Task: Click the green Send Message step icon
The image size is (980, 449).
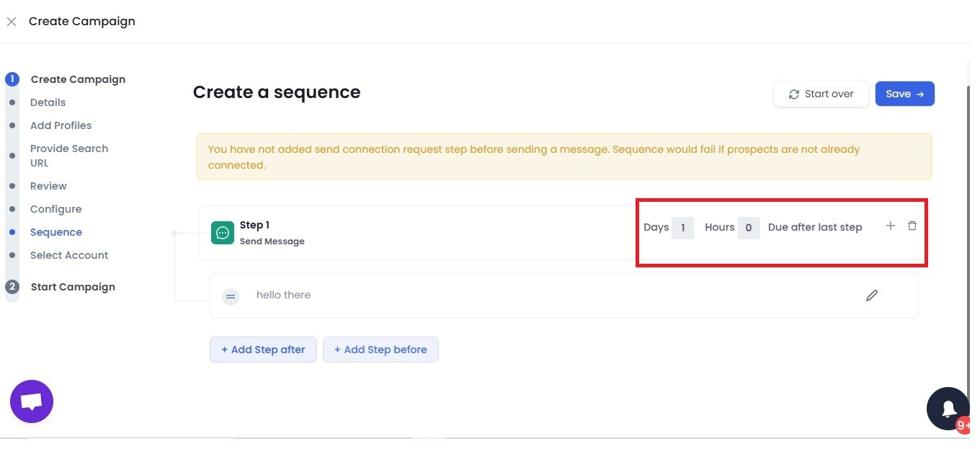Action: pyautogui.click(x=223, y=233)
